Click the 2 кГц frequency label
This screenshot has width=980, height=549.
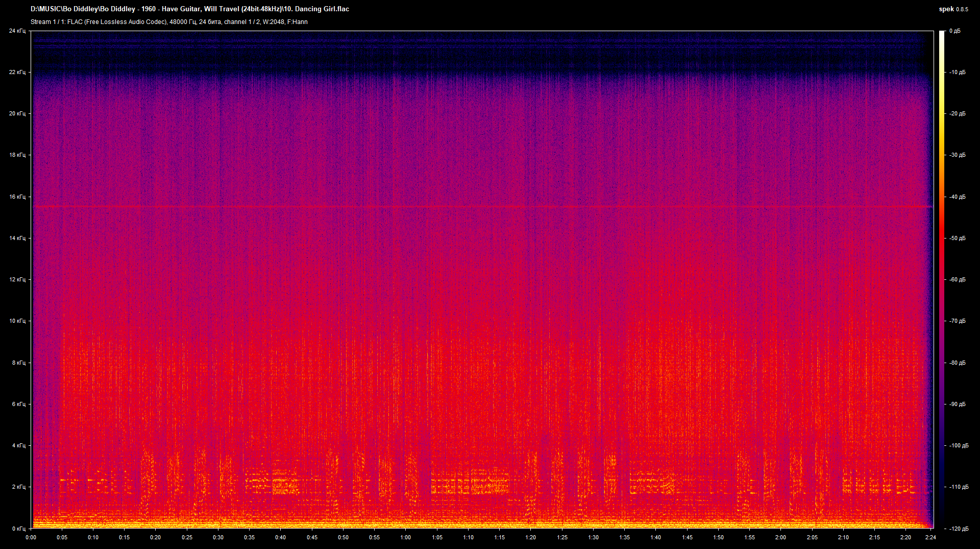(x=18, y=487)
